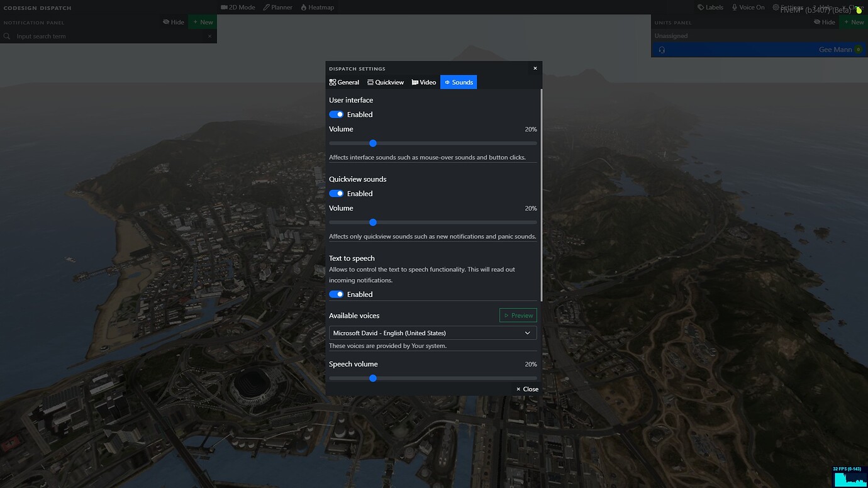Viewport: 868px width, 488px height.
Task: Switch to the General settings tab
Action: 344,82
